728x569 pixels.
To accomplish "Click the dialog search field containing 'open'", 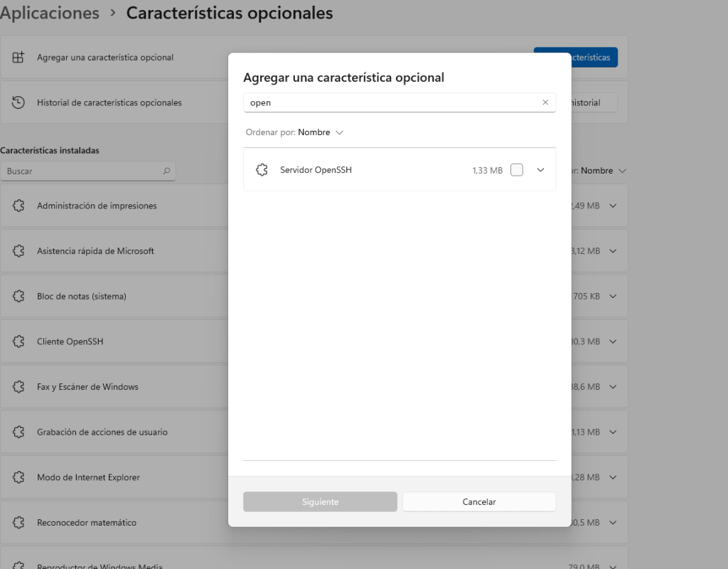I will [391, 102].
